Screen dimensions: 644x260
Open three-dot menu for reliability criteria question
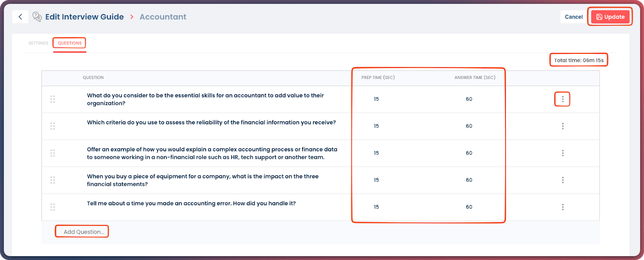click(562, 126)
